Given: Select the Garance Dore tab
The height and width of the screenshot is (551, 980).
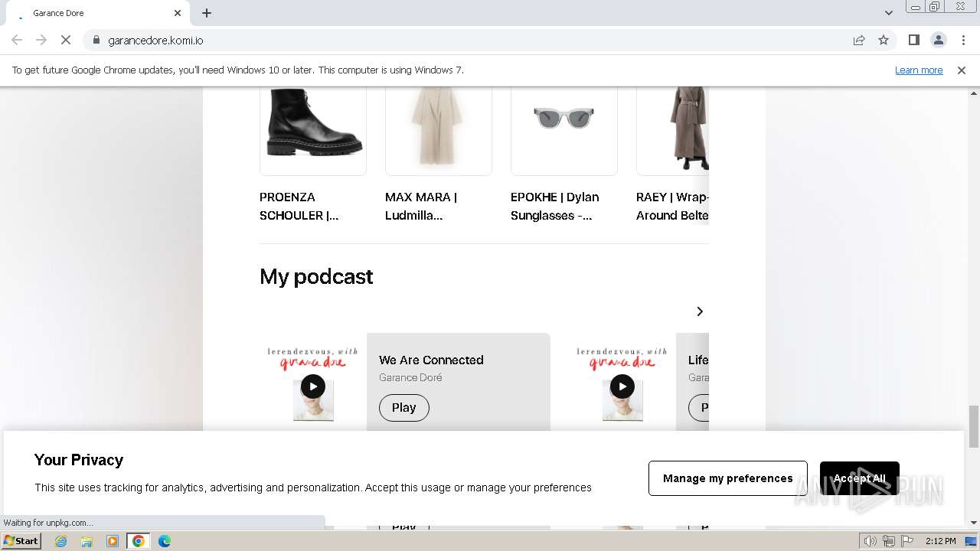Looking at the screenshot, I should 98,13.
